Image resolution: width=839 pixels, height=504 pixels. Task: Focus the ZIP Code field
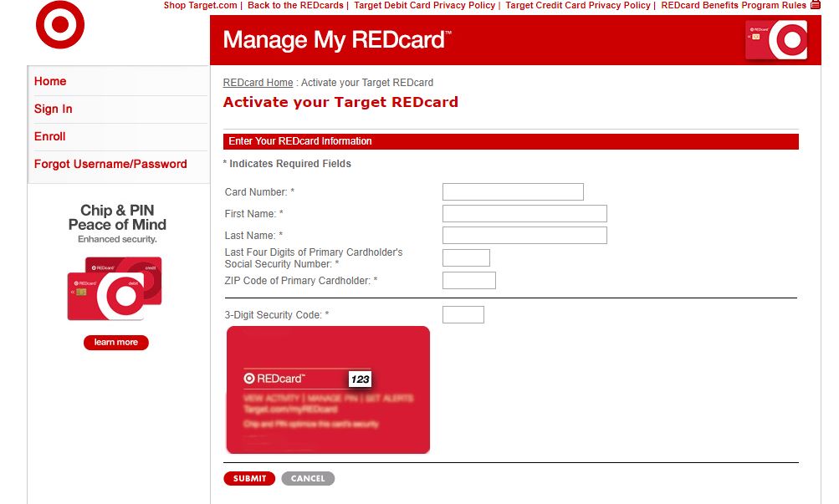(468, 281)
